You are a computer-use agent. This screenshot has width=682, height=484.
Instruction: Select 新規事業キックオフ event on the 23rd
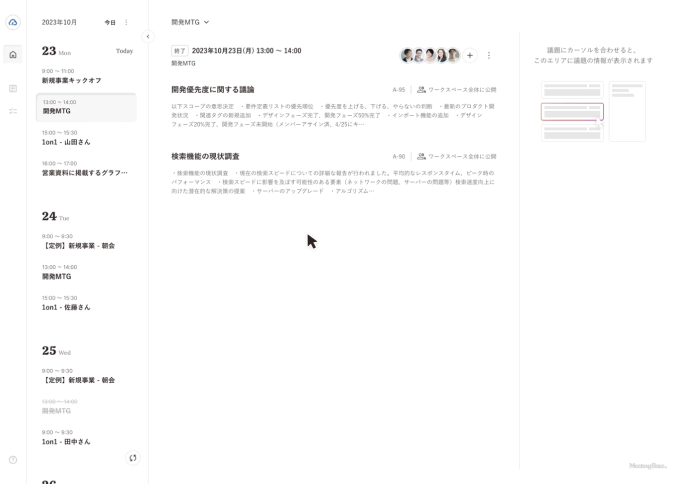72,80
